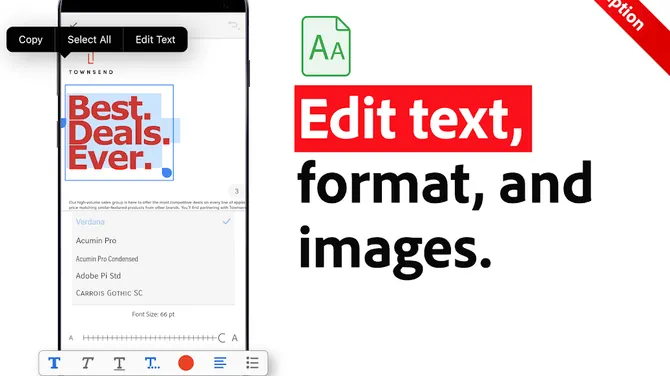Open the text spacing options icon

coord(153,363)
